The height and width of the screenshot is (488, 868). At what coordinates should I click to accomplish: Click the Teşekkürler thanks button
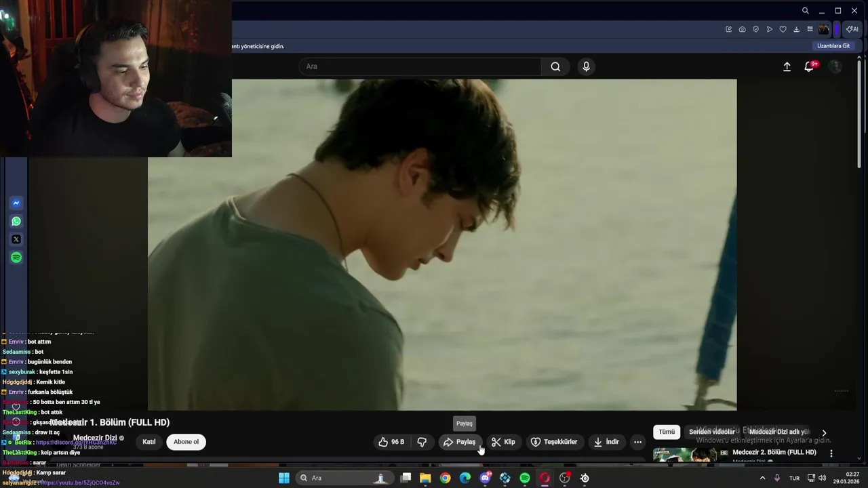point(555,442)
